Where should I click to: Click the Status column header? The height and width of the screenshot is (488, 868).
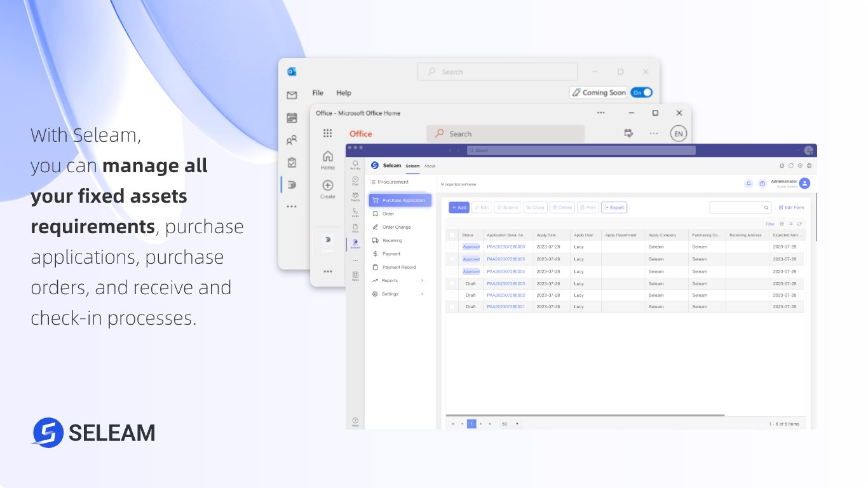coord(471,235)
